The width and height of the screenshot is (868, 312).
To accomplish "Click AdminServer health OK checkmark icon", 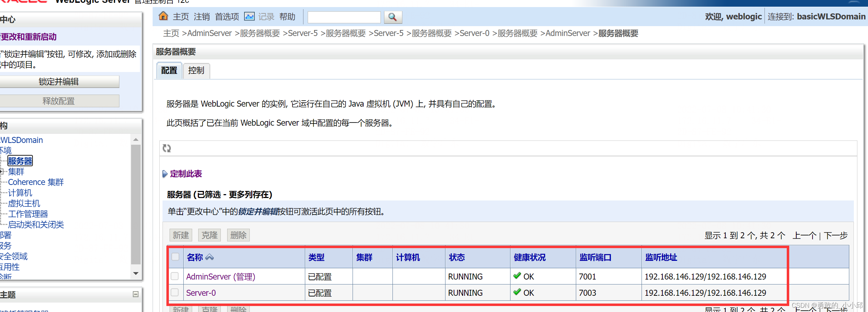I will point(517,276).
